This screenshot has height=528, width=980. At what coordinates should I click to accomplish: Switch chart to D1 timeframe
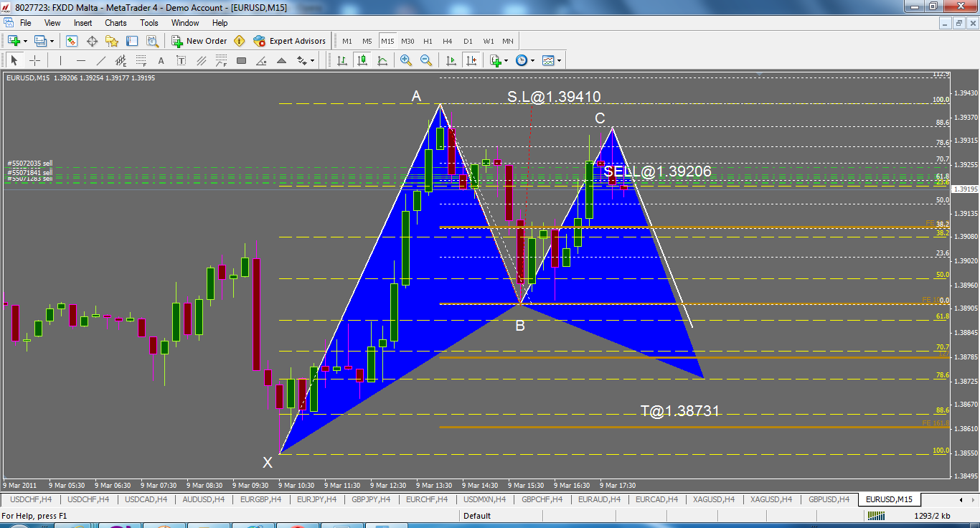coord(468,41)
